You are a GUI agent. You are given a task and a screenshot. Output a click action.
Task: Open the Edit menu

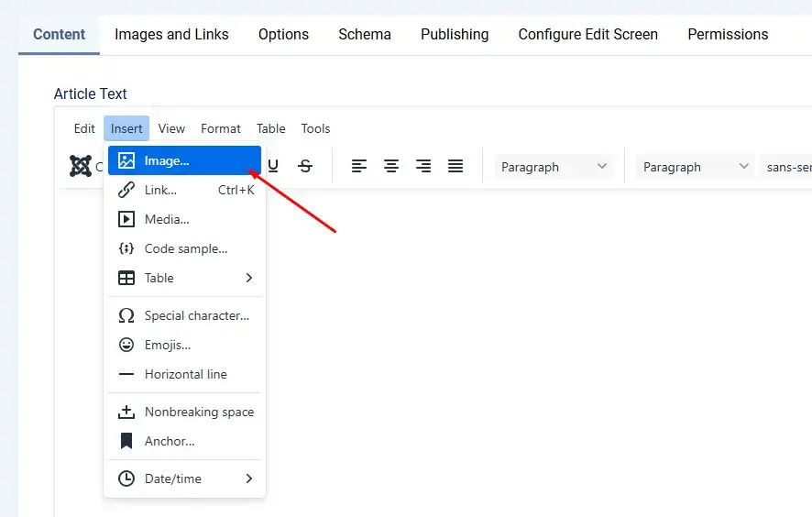point(84,128)
